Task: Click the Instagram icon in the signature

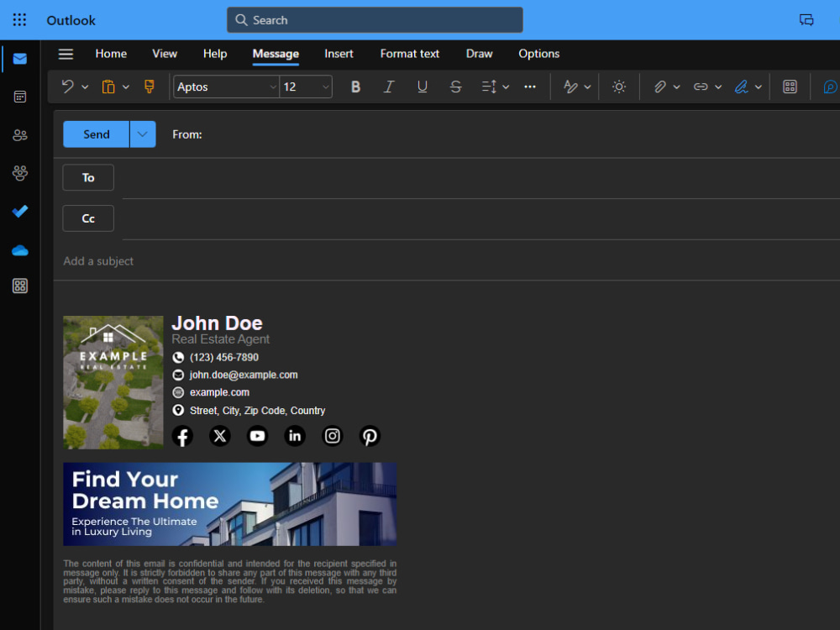Action: pos(332,436)
